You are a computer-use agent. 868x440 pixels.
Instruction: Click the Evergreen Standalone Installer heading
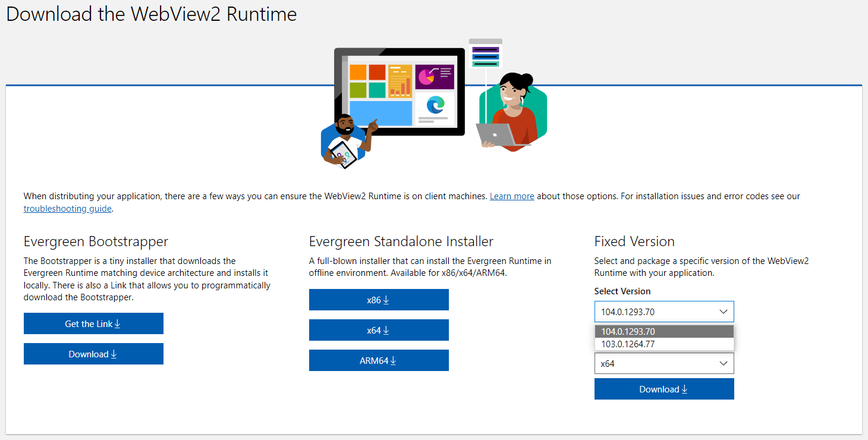coord(401,241)
